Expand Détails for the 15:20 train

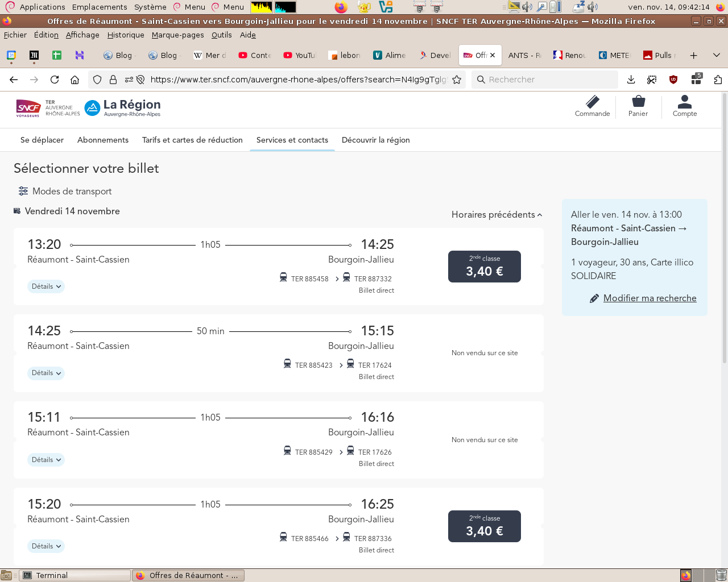click(x=46, y=546)
